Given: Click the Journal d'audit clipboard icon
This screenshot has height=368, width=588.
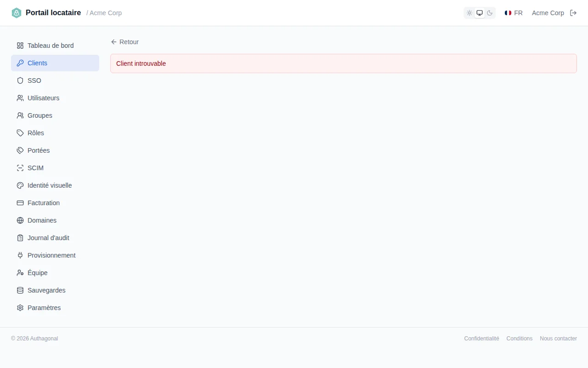Looking at the screenshot, I should 20,238.
